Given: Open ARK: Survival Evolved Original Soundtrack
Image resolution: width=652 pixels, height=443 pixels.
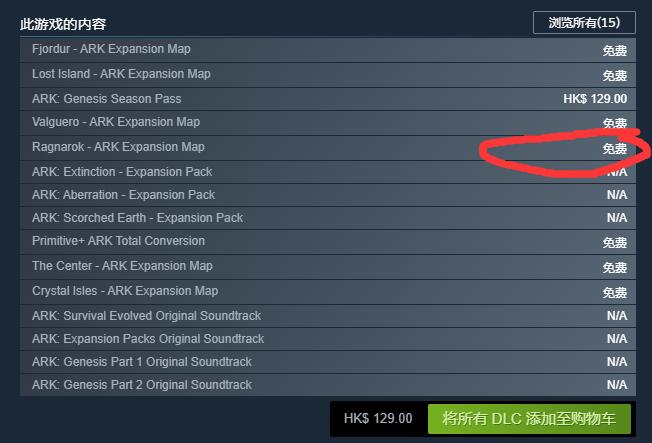Looking at the screenshot, I should click(328, 316).
